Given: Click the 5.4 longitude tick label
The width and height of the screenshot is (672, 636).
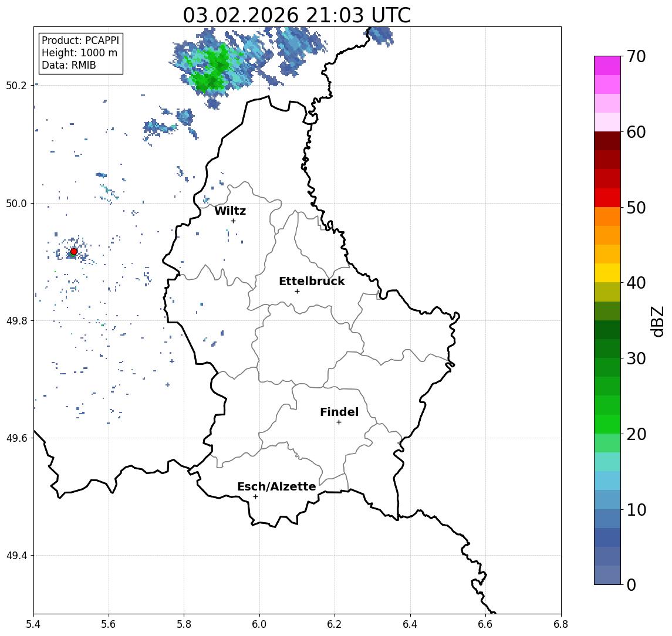Looking at the screenshot, I should point(33,624).
